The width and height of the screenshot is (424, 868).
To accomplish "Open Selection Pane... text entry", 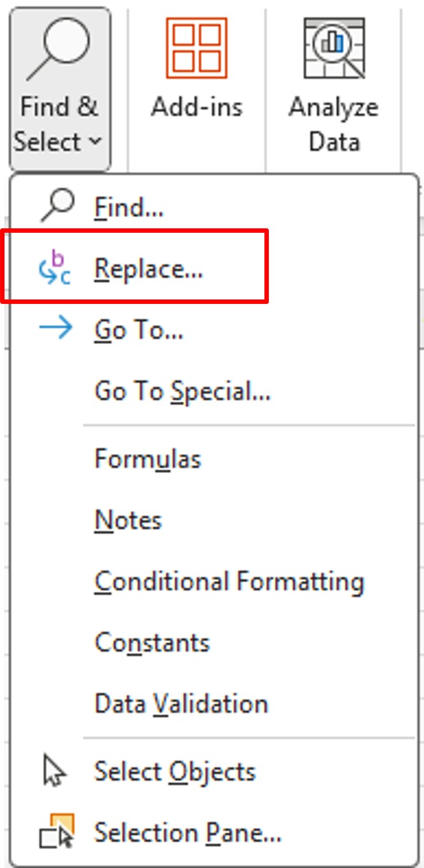I will coord(188,832).
